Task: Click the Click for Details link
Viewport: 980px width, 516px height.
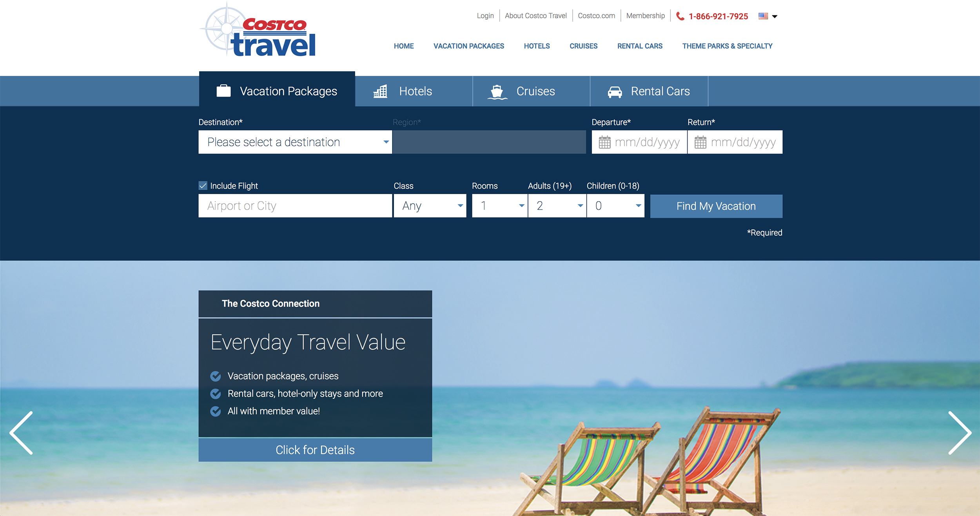Action: point(315,450)
